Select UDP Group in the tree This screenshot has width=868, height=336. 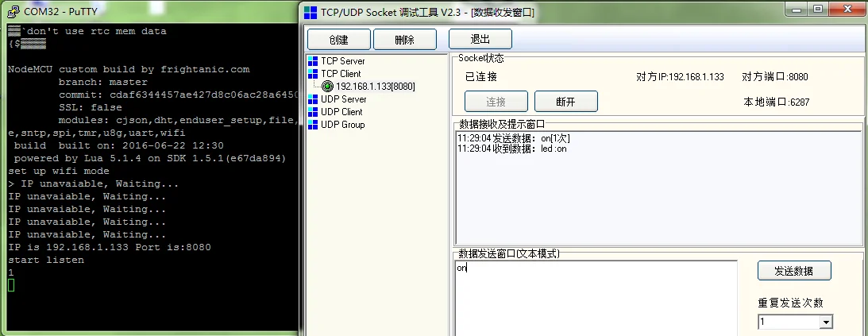pos(342,125)
